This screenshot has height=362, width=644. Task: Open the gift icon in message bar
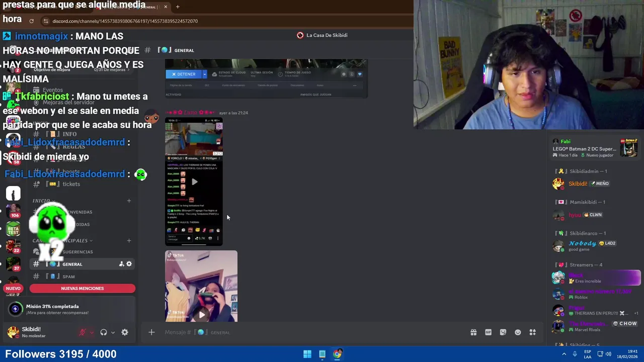pos(473,332)
